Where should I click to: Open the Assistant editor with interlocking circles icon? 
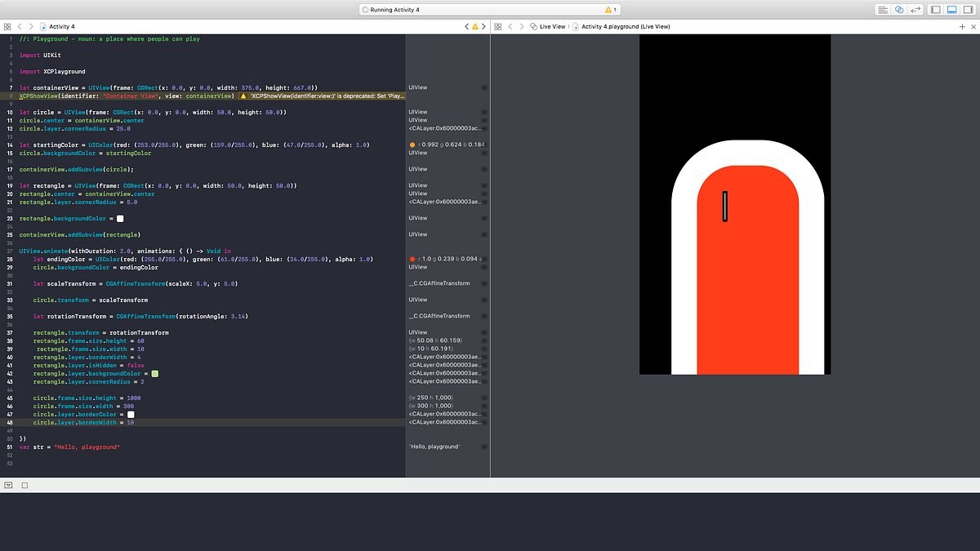899,9
